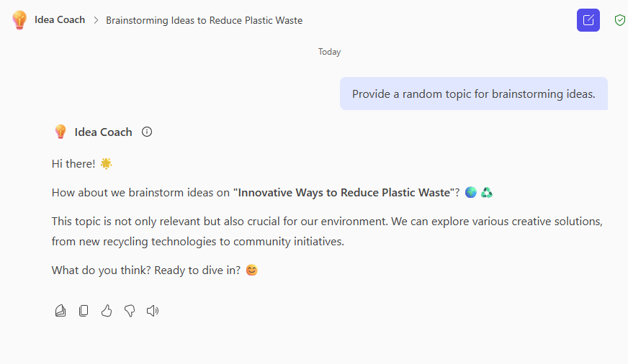Click the "Innovative Ways to Reduce Plastic Waste" text
This screenshot has width=628, height=364.
pos(344,193)
